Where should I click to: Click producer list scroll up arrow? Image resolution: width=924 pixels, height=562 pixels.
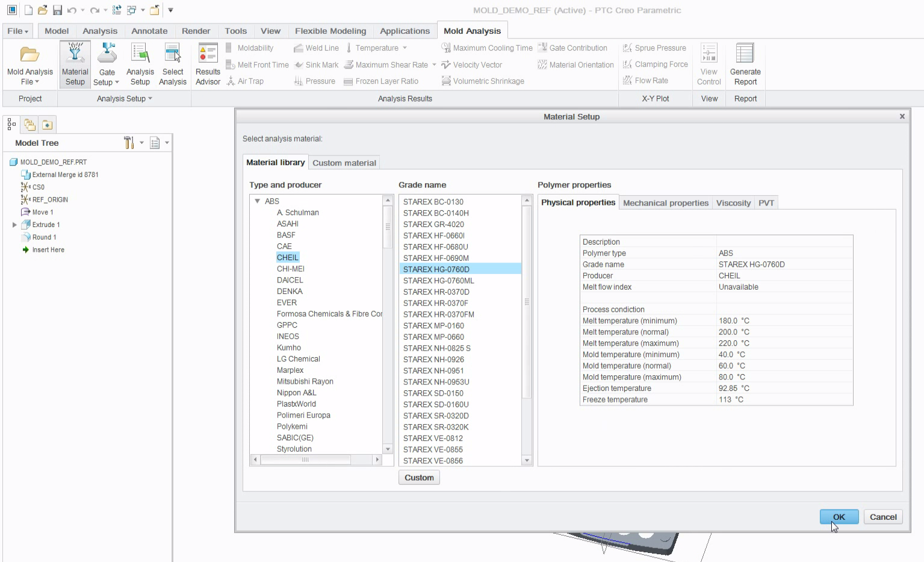(x=388, y=200)
